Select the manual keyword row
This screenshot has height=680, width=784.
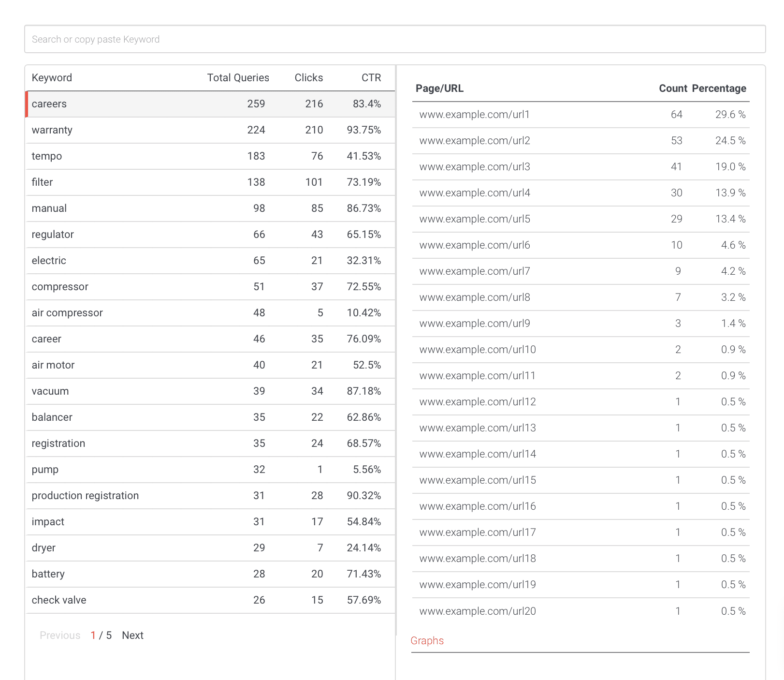click(210, 208)
